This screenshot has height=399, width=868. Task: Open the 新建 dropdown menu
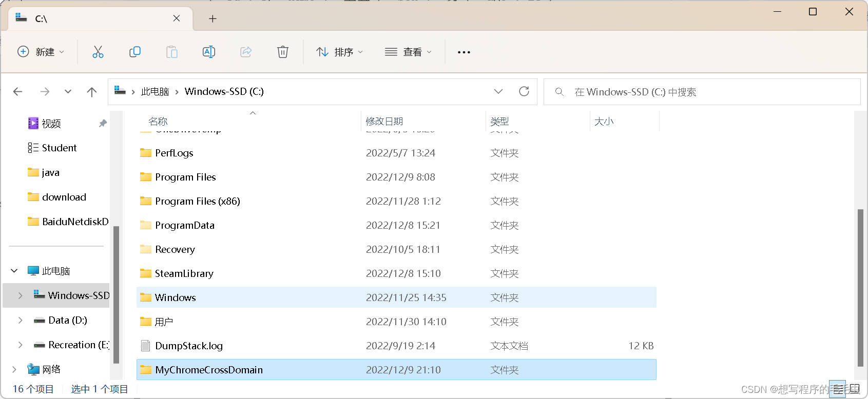tap(41, 52)
